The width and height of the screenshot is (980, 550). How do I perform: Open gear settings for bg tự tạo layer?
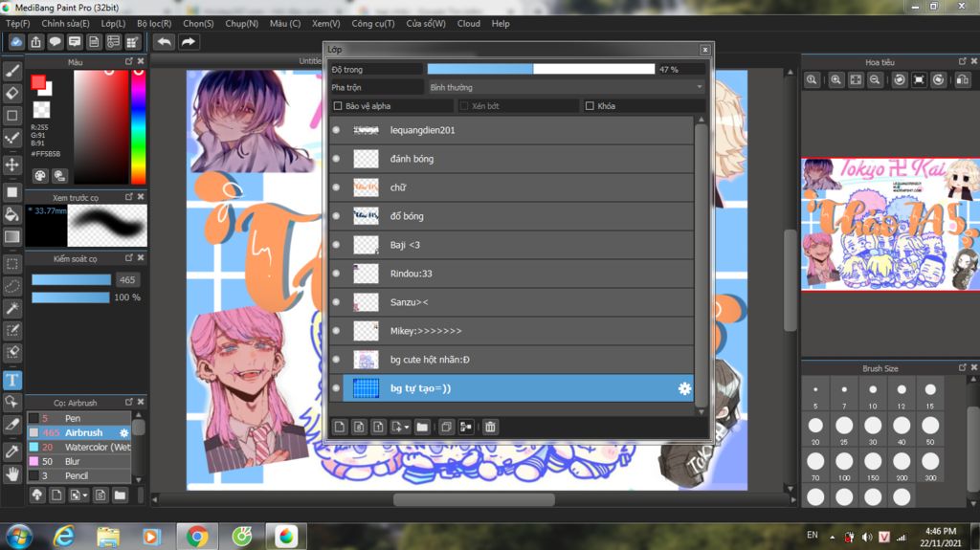[684, 388]
